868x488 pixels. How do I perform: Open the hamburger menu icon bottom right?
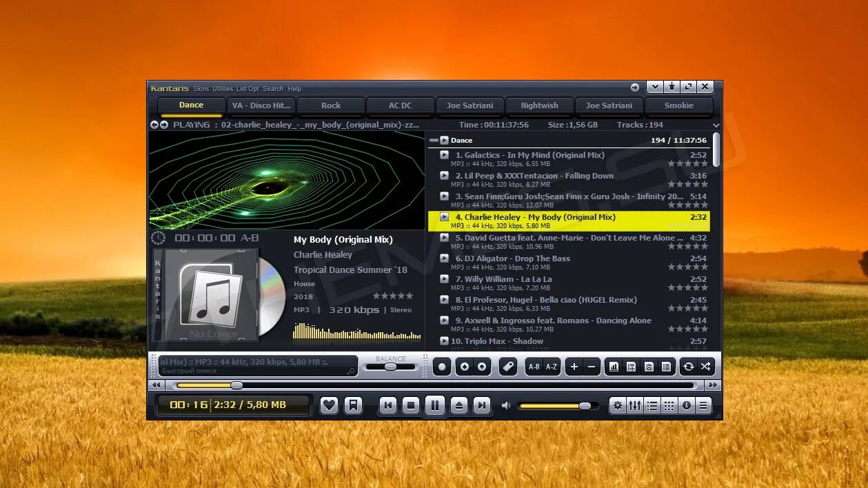[703, 405]
